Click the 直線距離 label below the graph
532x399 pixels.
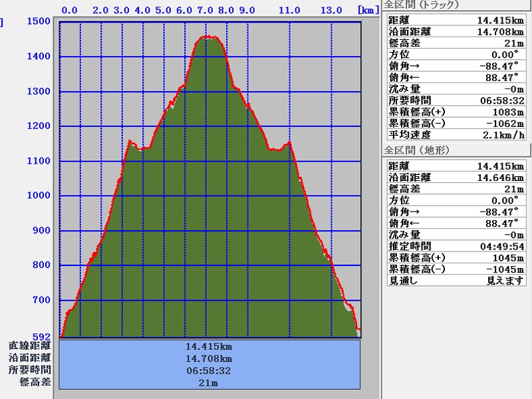tap(29, 346)
